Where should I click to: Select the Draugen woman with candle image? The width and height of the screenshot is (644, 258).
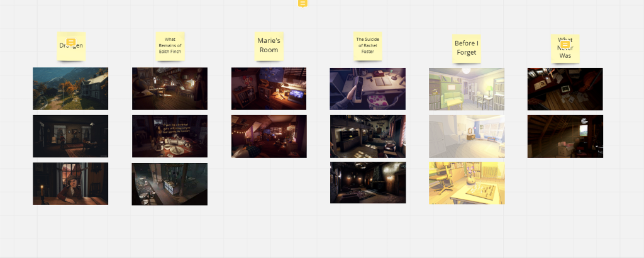point(70,184)
